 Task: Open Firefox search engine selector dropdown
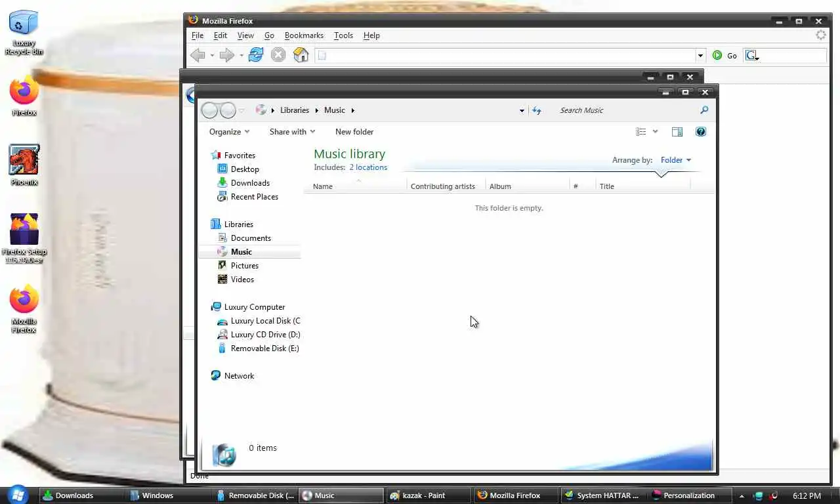coord(753,56)
